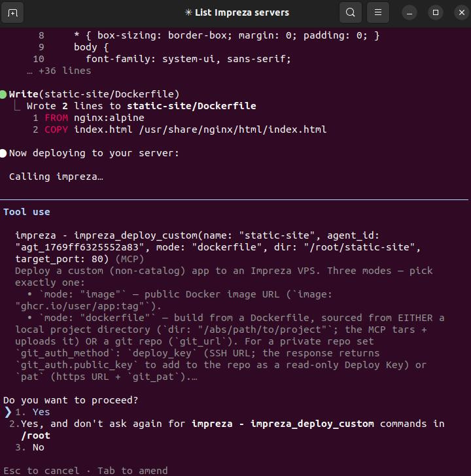Click the box-sizing border-box code line
The height and width of the screenshot is (476, 471).
coord(227,35)
